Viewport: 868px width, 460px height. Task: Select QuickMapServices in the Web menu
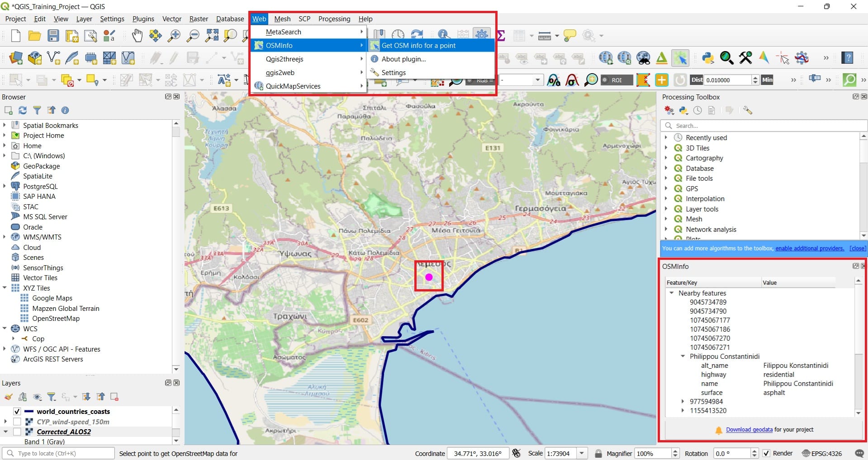click(308, 86)
